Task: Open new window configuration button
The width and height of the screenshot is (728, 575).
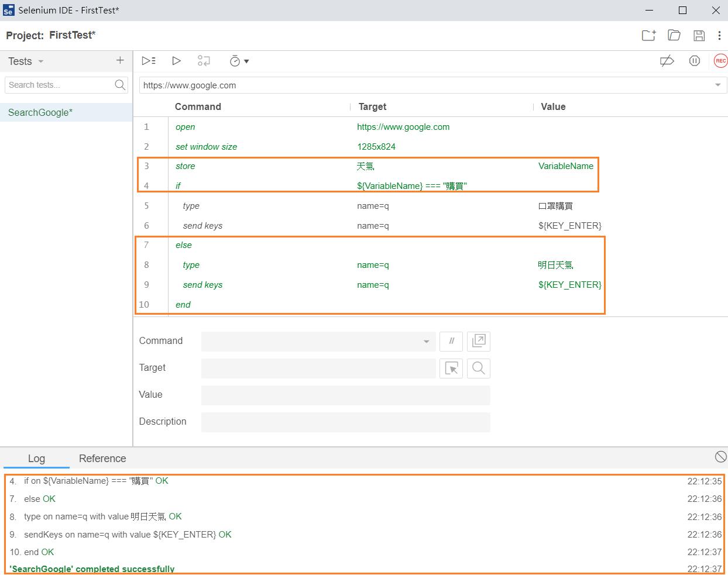Action: click(479, 341)
